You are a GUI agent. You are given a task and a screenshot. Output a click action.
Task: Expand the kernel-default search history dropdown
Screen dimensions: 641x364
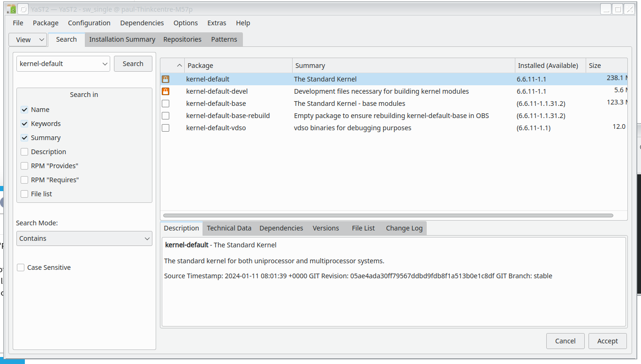pos(105,63)
